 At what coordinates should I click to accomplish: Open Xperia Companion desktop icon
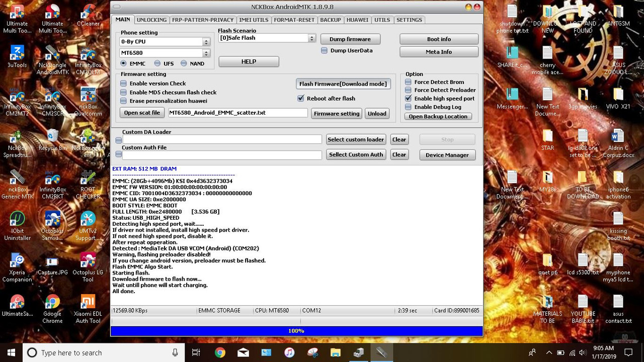pyautogui.click(x=17, y=267)
